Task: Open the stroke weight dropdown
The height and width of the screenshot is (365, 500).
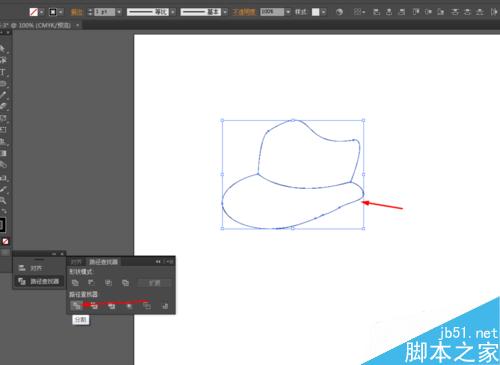Action: pyautogui.click(x=119, y=12)
